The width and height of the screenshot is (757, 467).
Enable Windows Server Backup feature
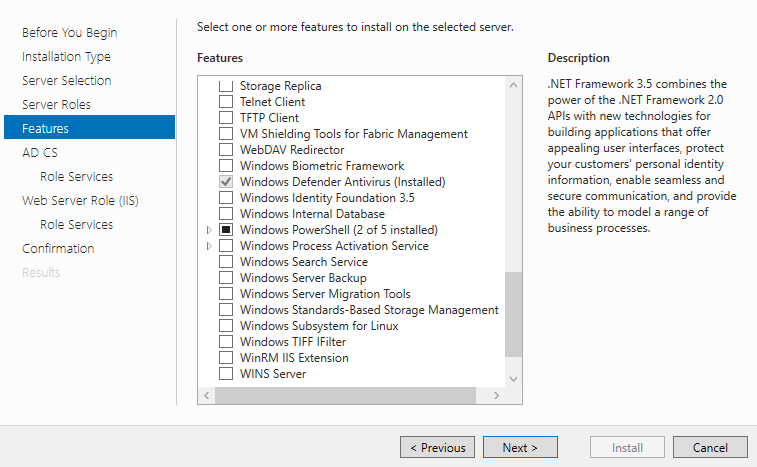coord(225,278)
